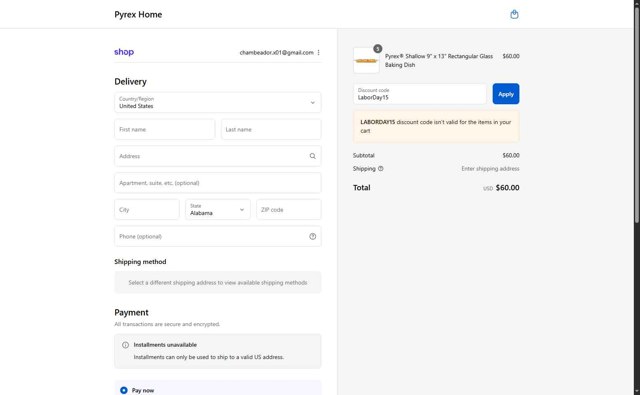Click the Shipping method heading
This screenshot has width=640, height=395.
pyautogui.click(x=140, y=262)
